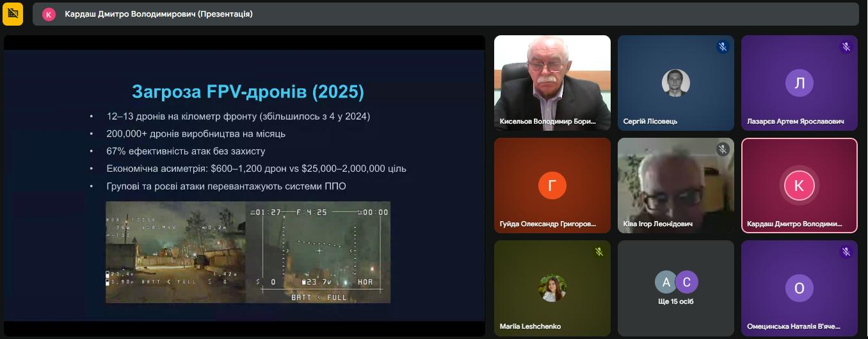The width and height of the screenshot is (868, 339).
Task: Click K avatar in Кардаш Дмитро tile
Action: 798,186
